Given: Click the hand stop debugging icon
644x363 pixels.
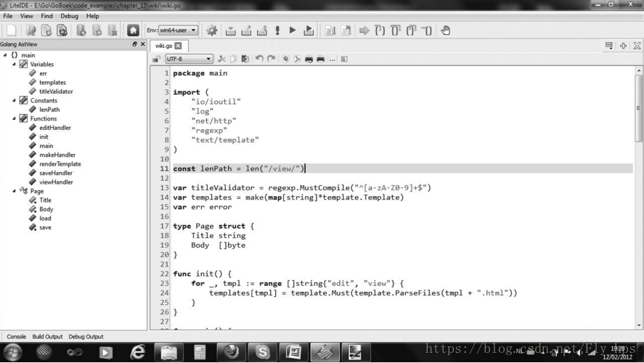Looking at the screenshot, I should tap(445, 30).
